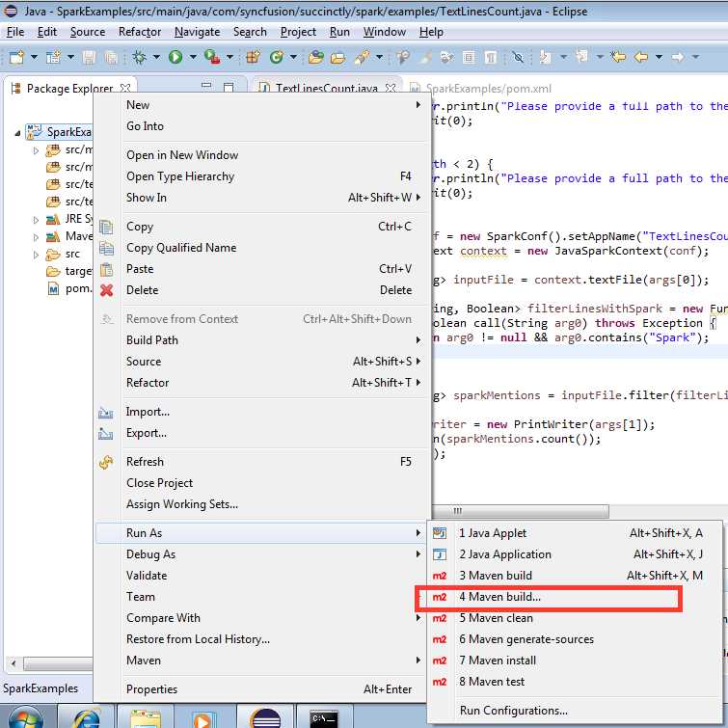Image resolution: width=728 pixels, height=728 pixels.
Task: Close the Package Explorer view tab
Action: pyautogui.click(x=125, y=88)
